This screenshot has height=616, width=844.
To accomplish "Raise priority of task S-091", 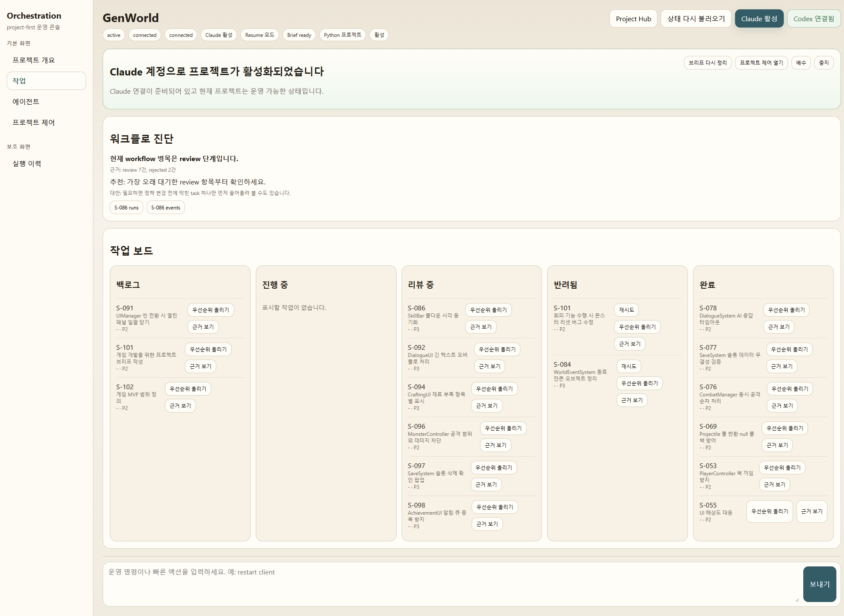I will pos(210,310).
